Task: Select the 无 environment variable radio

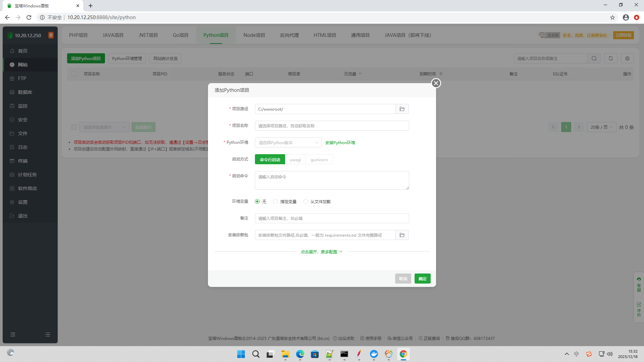Action: pyautogui.click(x=257, y=201)
